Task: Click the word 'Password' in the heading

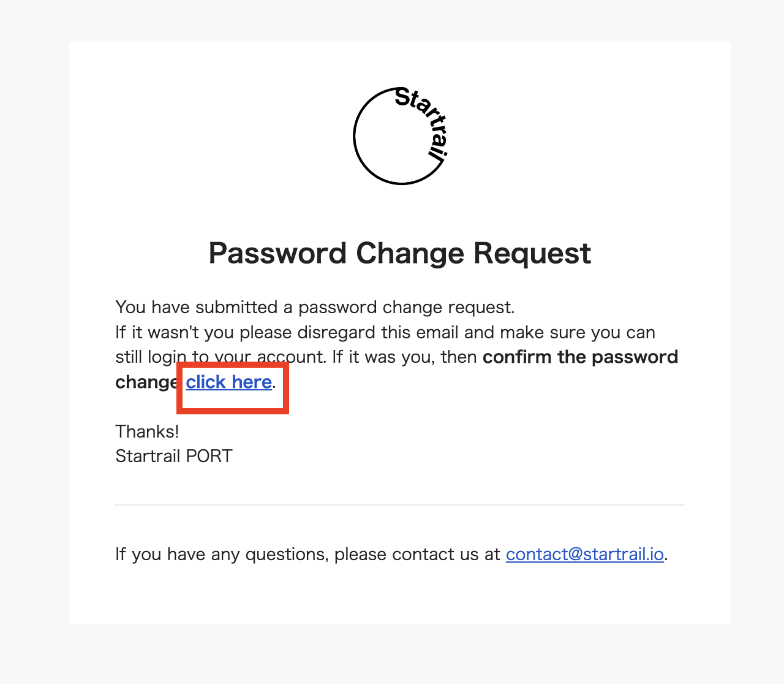Action: click(x=278, y=253)
